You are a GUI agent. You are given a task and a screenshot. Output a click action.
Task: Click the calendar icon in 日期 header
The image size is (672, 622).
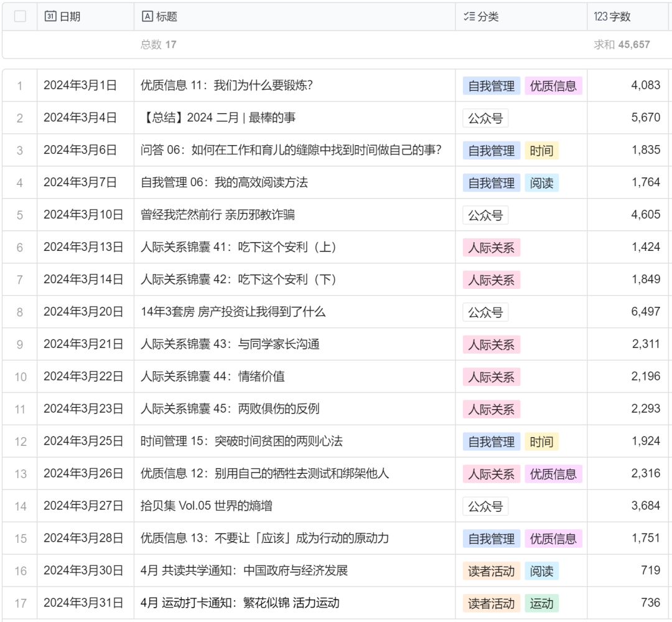tap(50, 16)
